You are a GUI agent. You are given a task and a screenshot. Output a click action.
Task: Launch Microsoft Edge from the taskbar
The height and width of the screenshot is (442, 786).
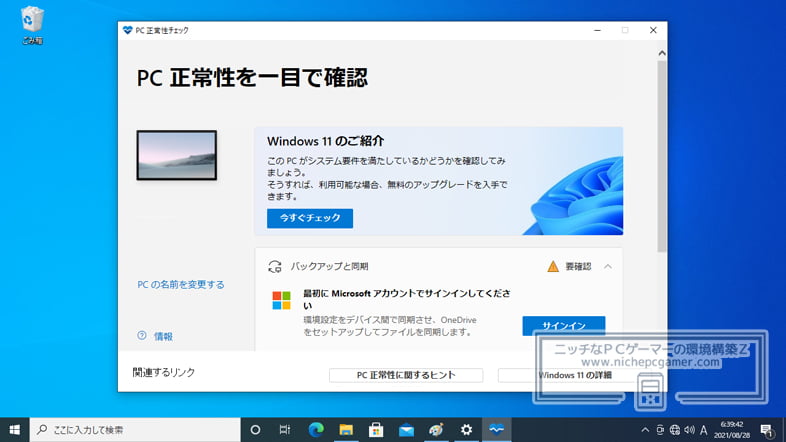(x=316, y=429)
